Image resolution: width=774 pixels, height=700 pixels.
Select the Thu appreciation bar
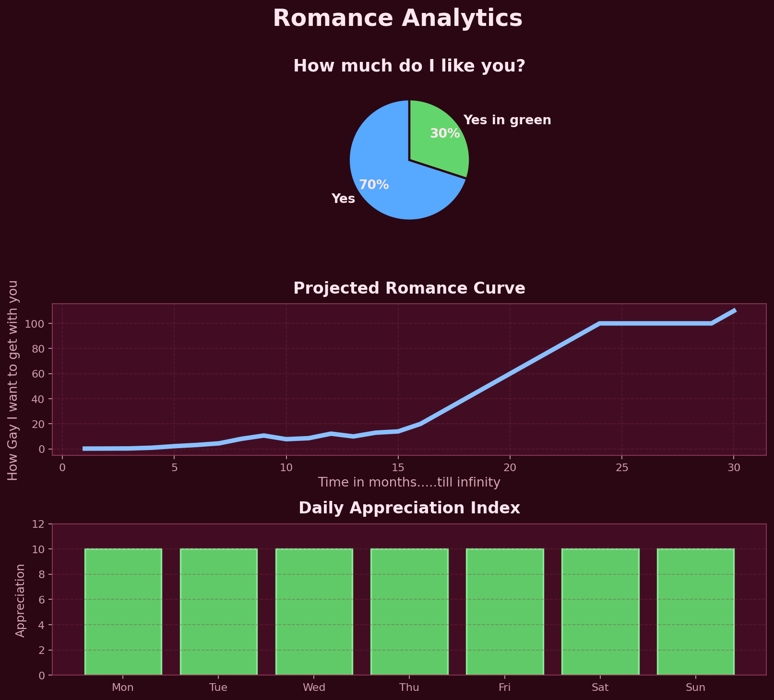pos(409,612)
